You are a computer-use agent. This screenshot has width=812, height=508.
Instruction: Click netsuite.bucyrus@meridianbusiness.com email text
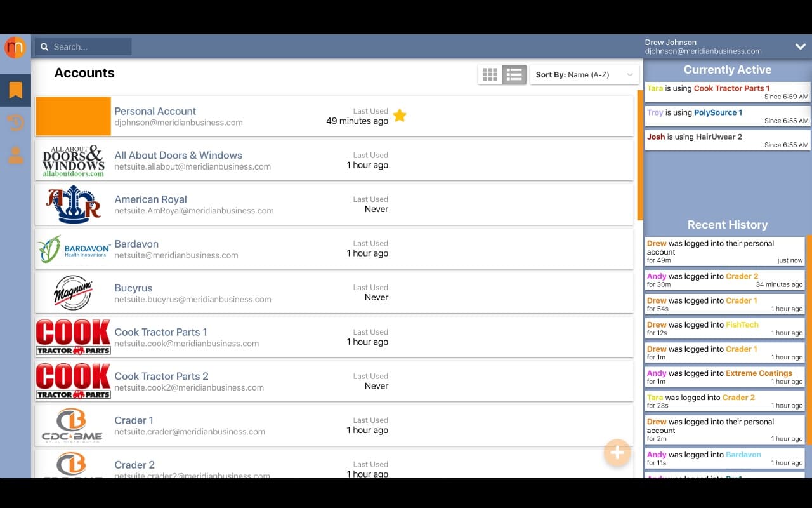point(193,299)
